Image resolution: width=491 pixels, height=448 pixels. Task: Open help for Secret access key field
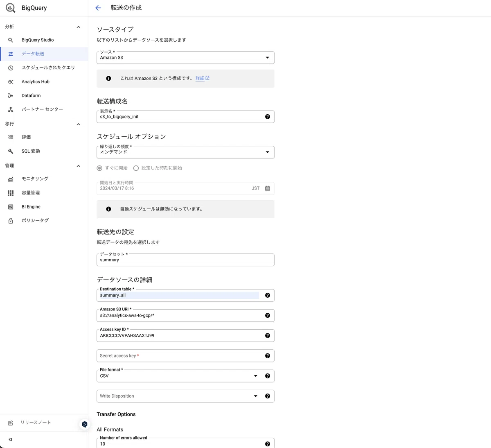268,356
